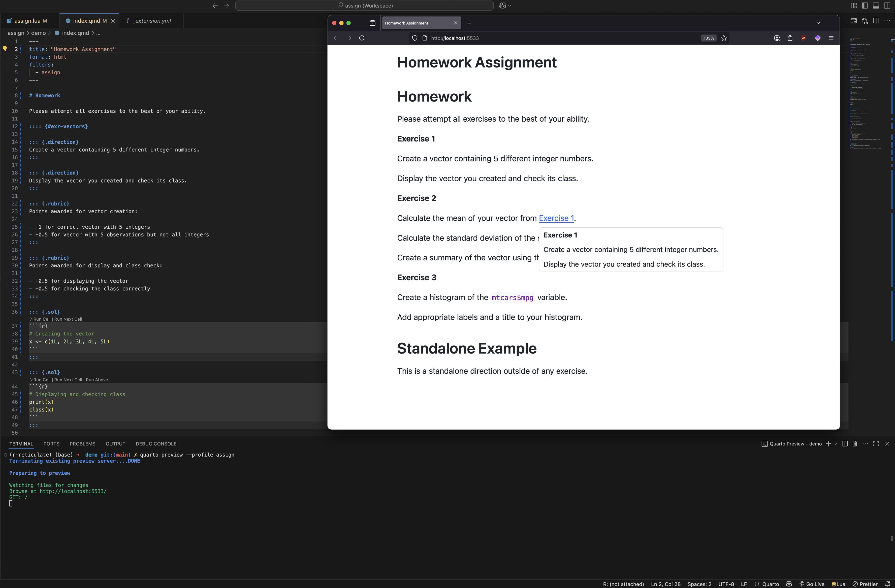The width and height of the screenshot is (895, 588).
Task: Click the Exercise 1 link in browser page
Action: (x=556, y=218)
